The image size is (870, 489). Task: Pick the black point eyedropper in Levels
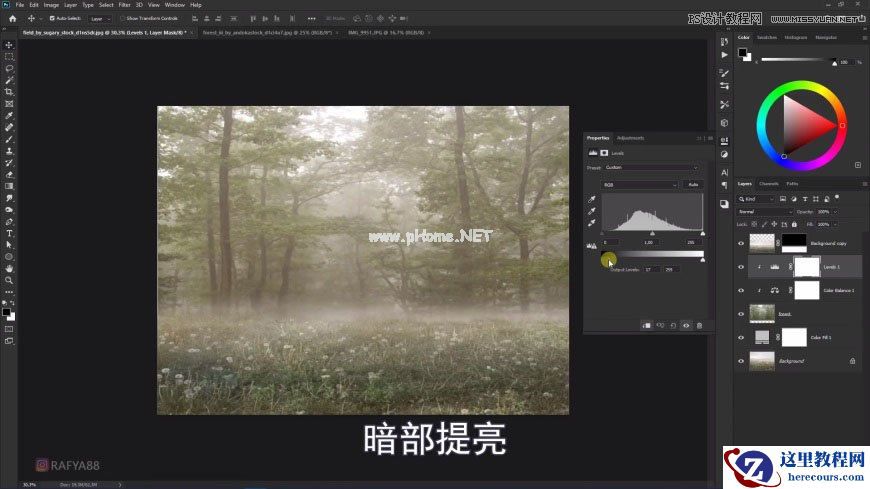tap(591, 199)
